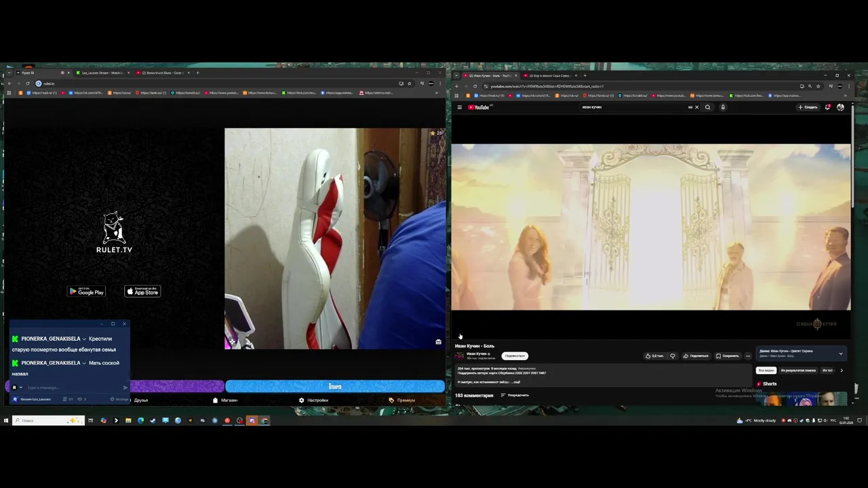This screenshot has height=488, width=868.
Task: Clear the YouTube search field with X
Action: click(x=696, y=107)
